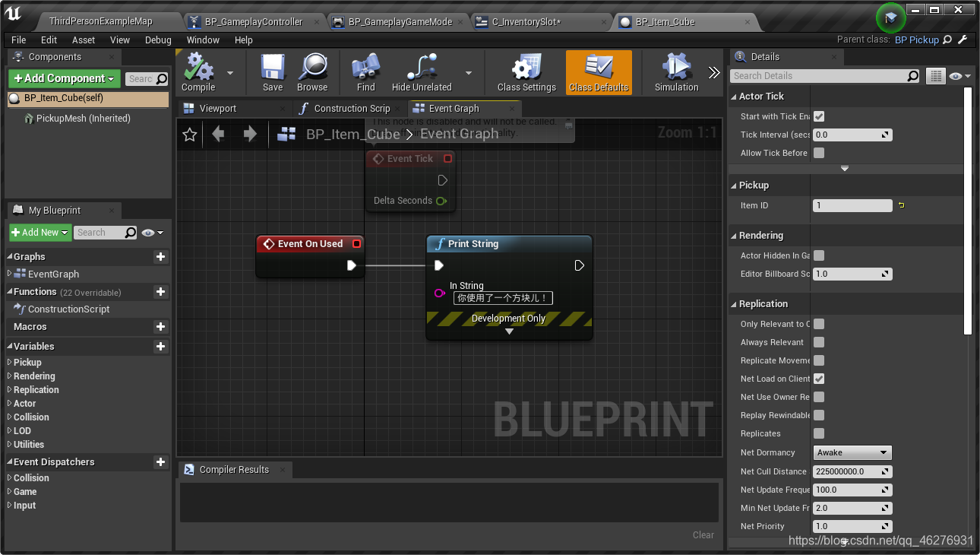Compile the blueprint

click(x=198, y=73)
